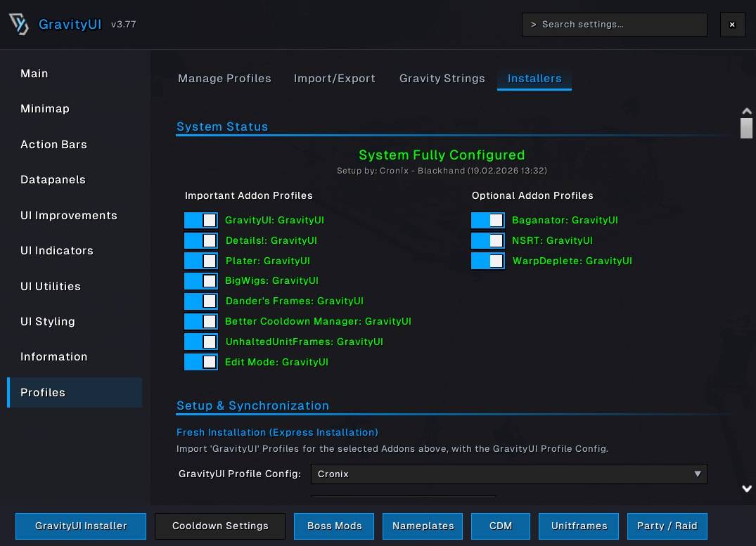The width and height of the screenshot is (756, 546).
Task: Toggle the Baganator: GravityUI switch
Action: click(x=488, y=220)
